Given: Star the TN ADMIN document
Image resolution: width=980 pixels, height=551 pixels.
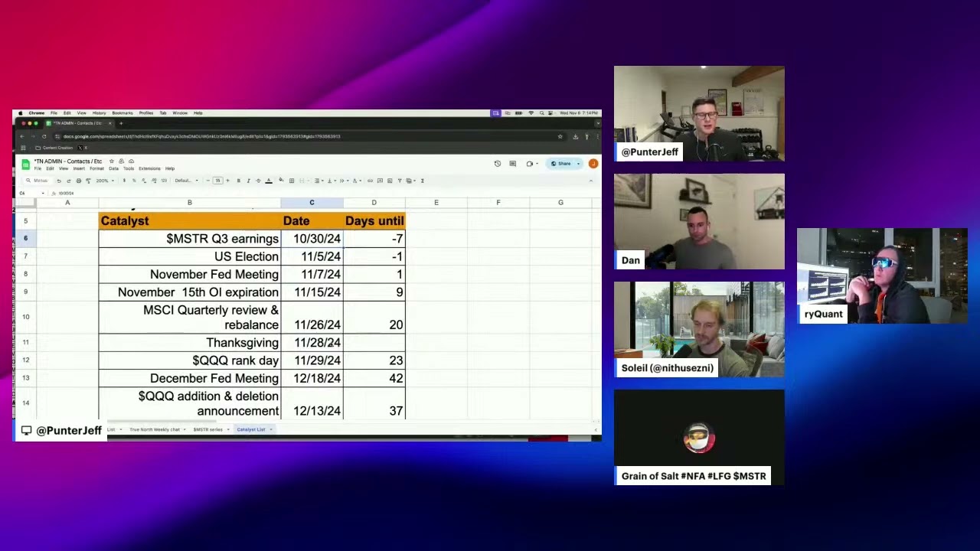Looking at the screenshot, I should [111, 161].
